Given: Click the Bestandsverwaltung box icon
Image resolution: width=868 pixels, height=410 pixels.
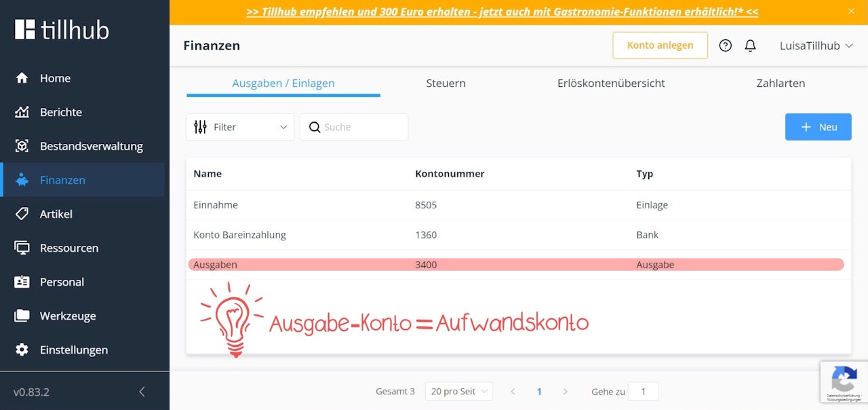Looking at the screenshot, I should coord(23,146).
